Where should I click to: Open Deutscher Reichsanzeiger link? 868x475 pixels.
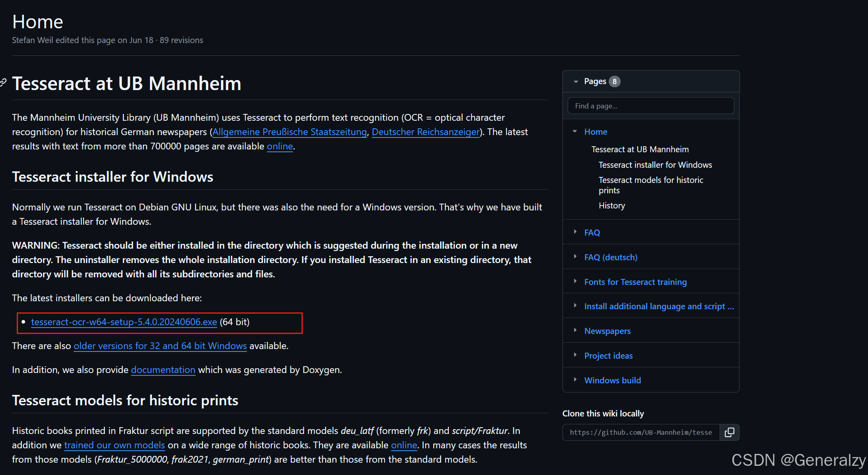[425, 132]
